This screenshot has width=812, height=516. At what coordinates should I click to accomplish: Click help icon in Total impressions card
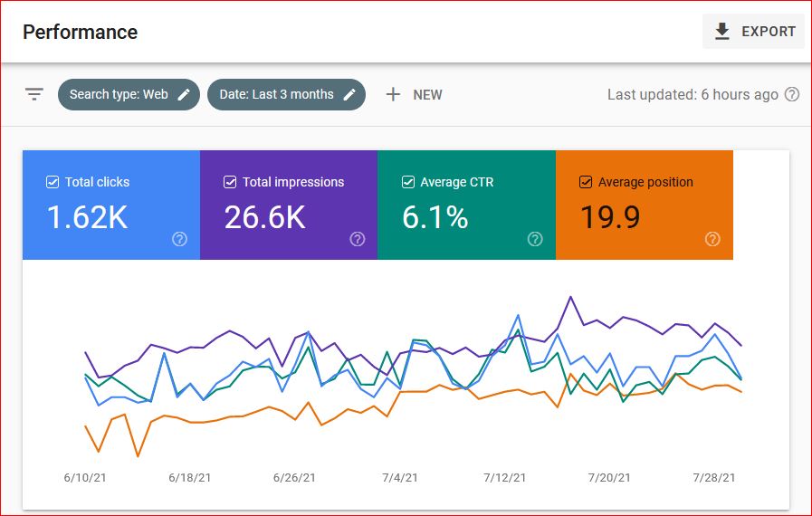[x=357, y=239]
